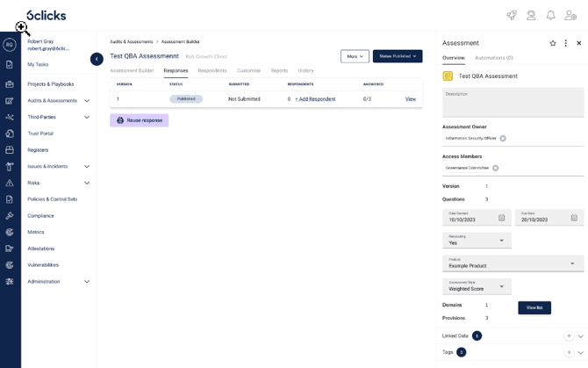588x368 pixels.
Task: Open the rocket icon in top bar
Action: point(512,15)
